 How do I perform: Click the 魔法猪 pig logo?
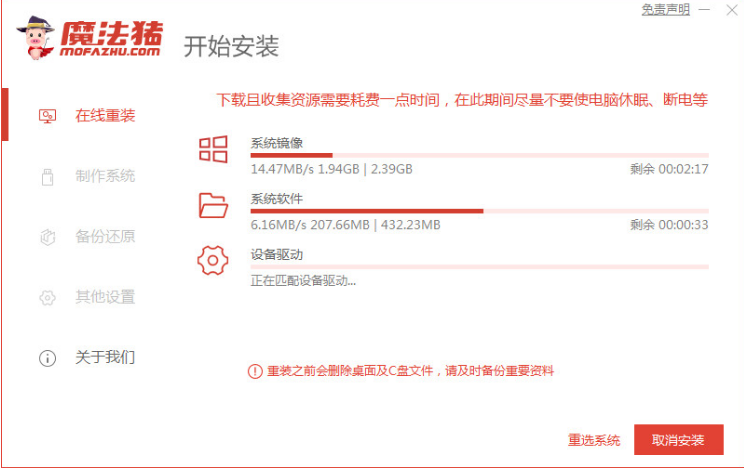point(36,38)
